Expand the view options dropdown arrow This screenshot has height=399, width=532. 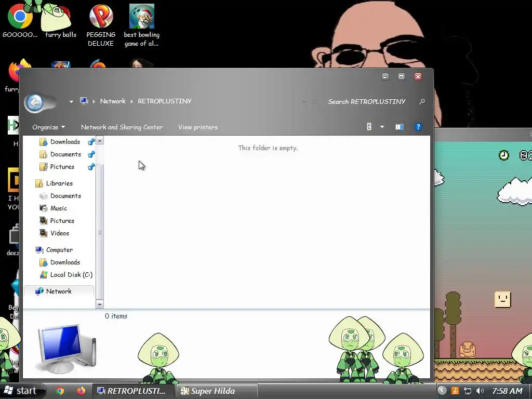tap(382, 127)
